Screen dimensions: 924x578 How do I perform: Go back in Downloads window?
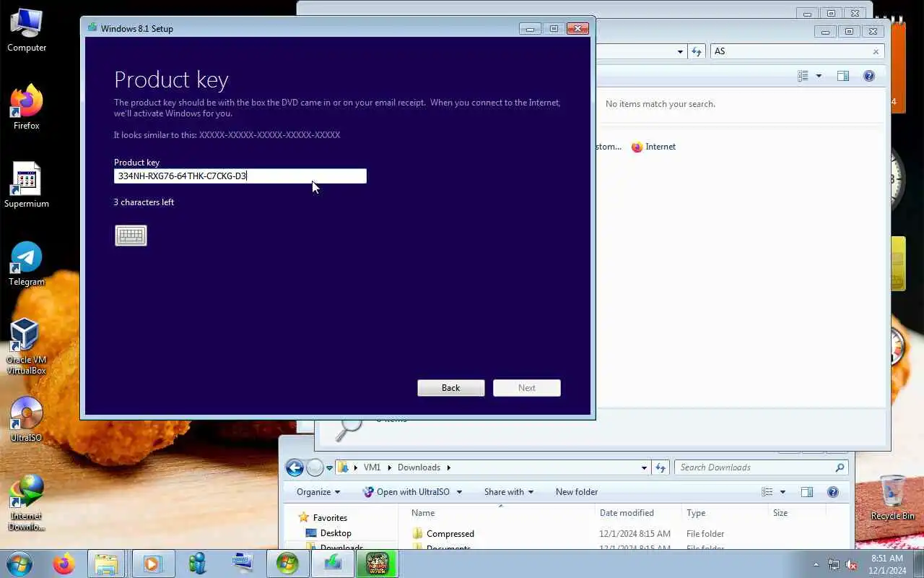[295, 467]
